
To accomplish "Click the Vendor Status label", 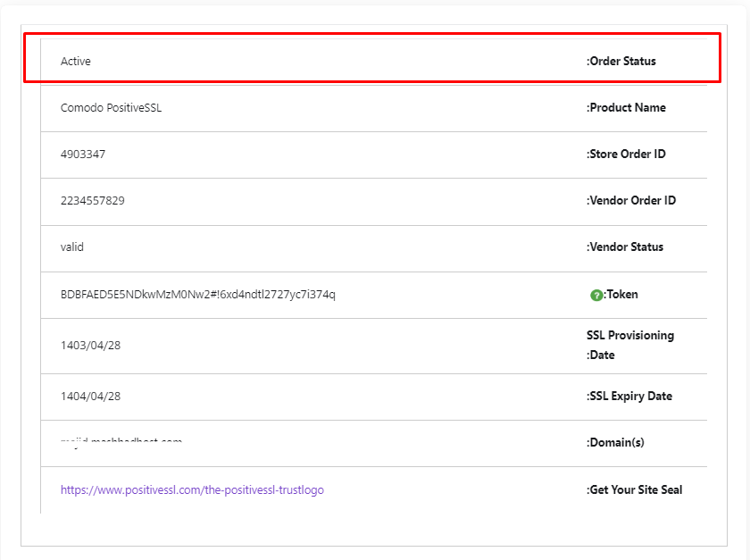I will pos(625,247).
